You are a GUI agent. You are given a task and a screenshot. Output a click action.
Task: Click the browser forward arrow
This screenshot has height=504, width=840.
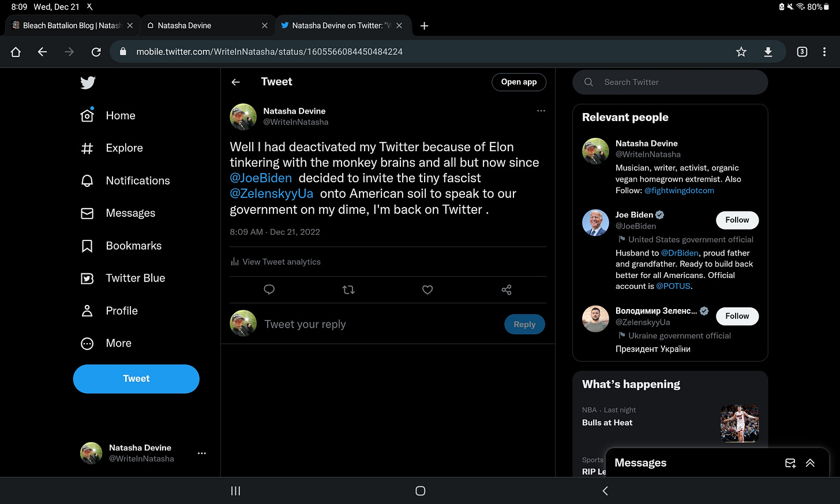click(69, 52)
